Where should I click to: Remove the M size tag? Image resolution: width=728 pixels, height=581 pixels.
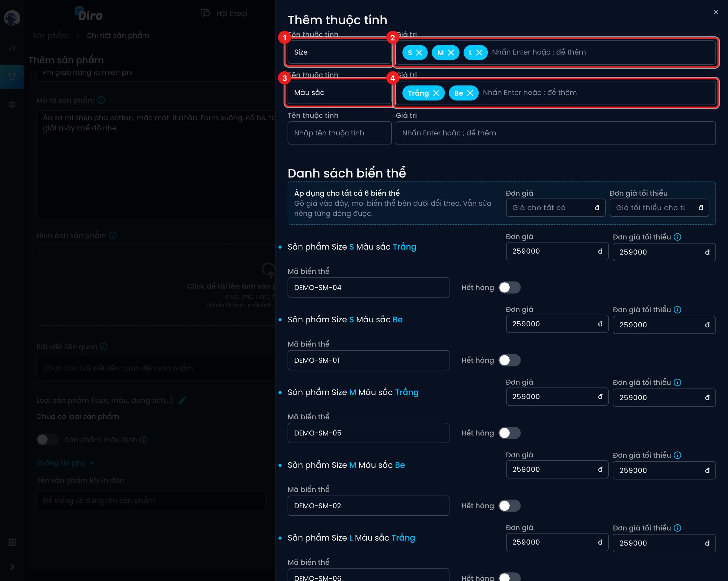coord(451,53)
